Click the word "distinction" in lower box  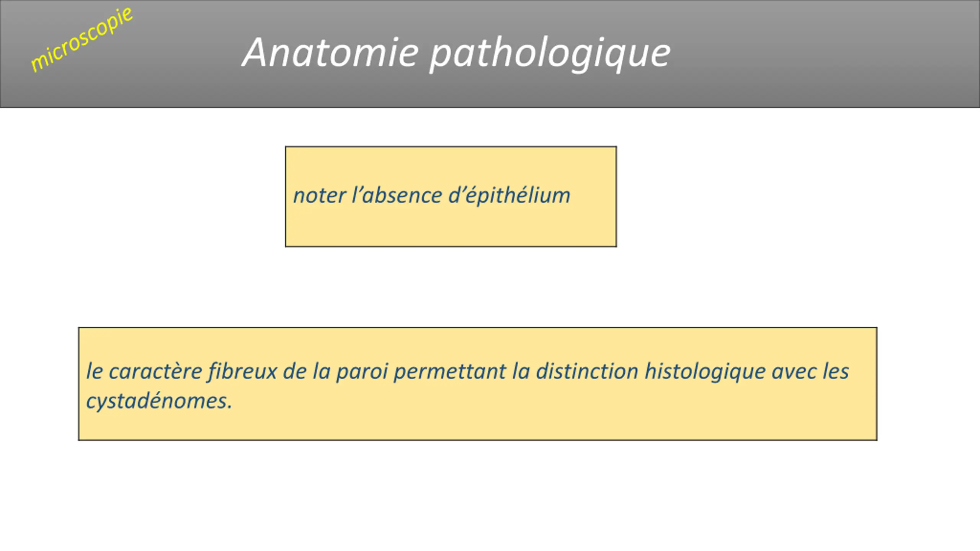click(587, 371)
